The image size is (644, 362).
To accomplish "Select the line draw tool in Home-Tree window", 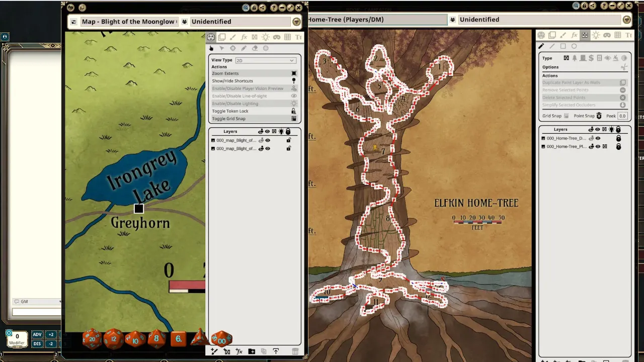I will 552,46.
